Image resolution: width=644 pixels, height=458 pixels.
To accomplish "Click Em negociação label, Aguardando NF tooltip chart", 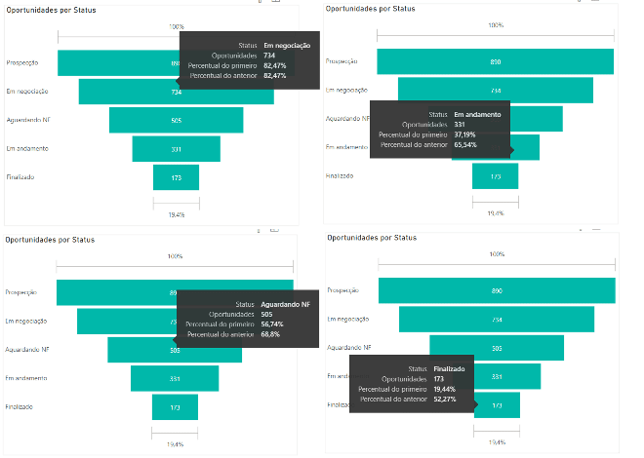I will [x=26, y=321].
